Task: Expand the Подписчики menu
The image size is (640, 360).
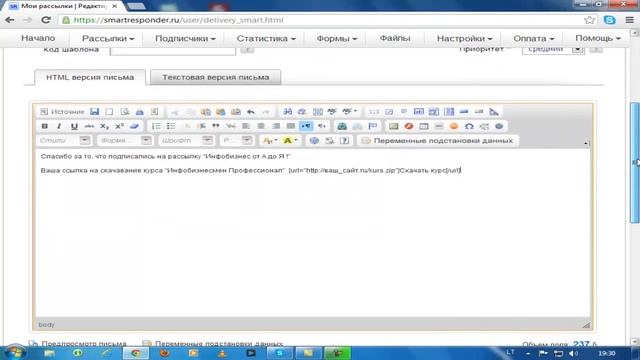Action: click(x=185, y=38)
